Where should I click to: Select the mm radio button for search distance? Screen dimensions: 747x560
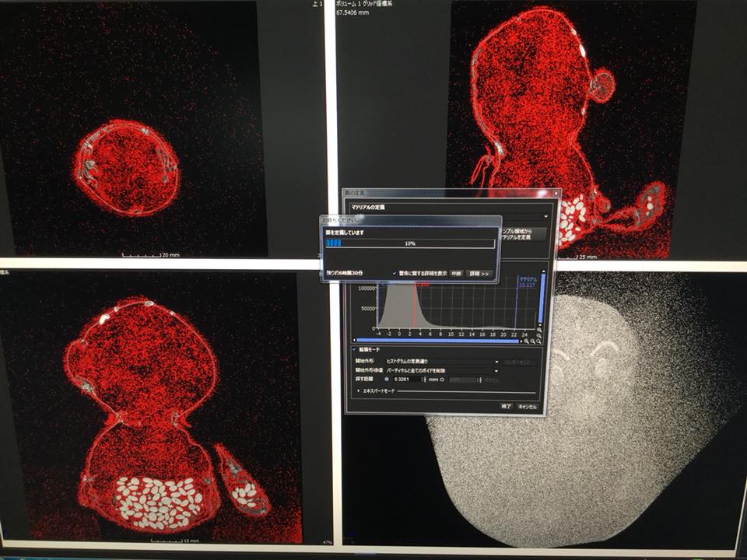click(x=442, y=380)
